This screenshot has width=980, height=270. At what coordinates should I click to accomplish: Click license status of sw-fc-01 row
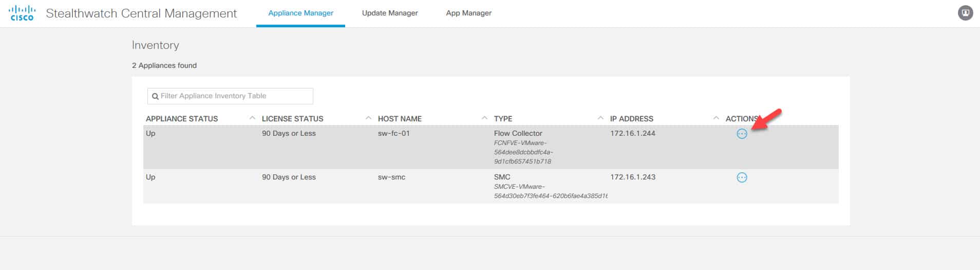[x=289, y=133]
